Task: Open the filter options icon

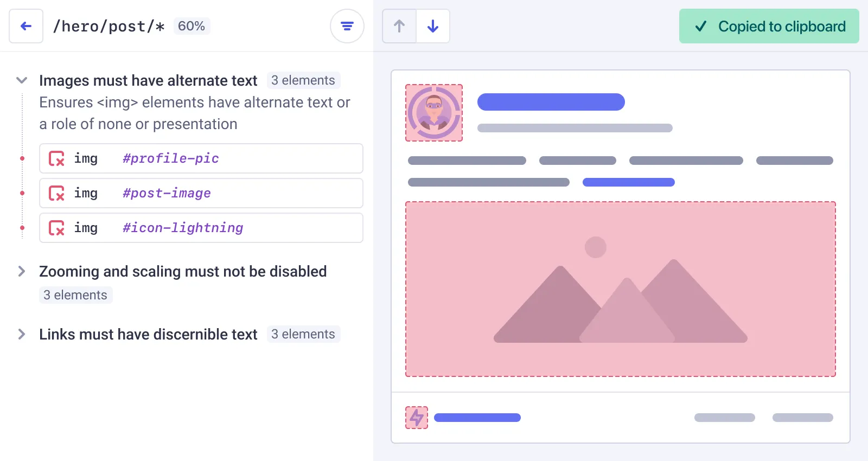Action: tap(347, 26)
